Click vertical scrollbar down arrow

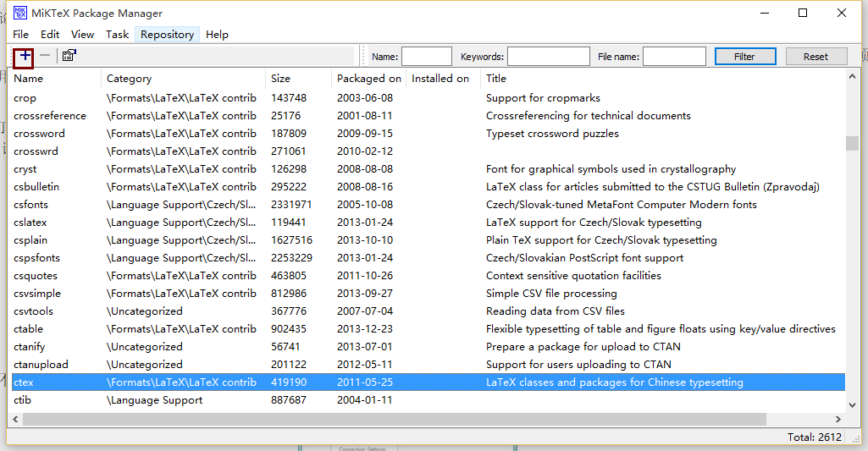tap(852, 405)
